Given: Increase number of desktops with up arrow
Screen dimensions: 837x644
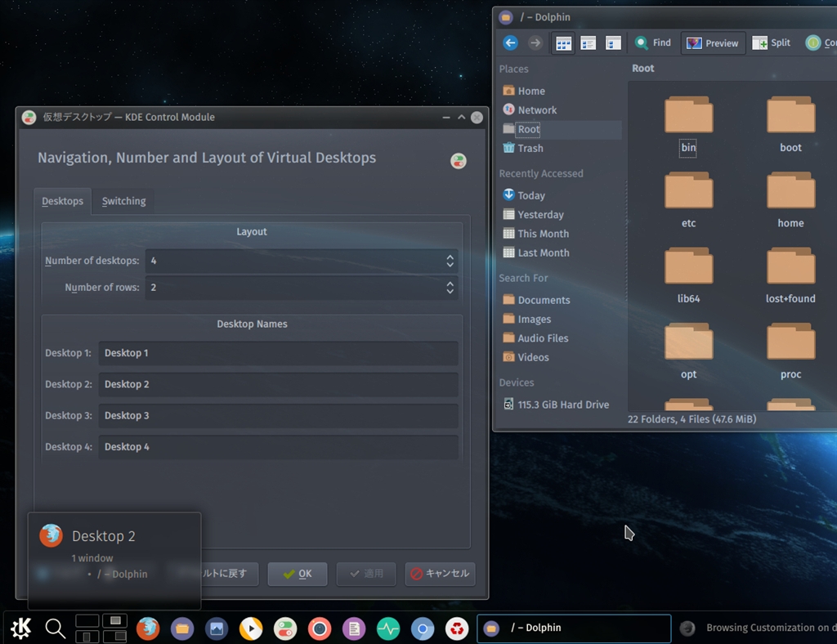Looking at the screenshot, I should coord(450,257).
